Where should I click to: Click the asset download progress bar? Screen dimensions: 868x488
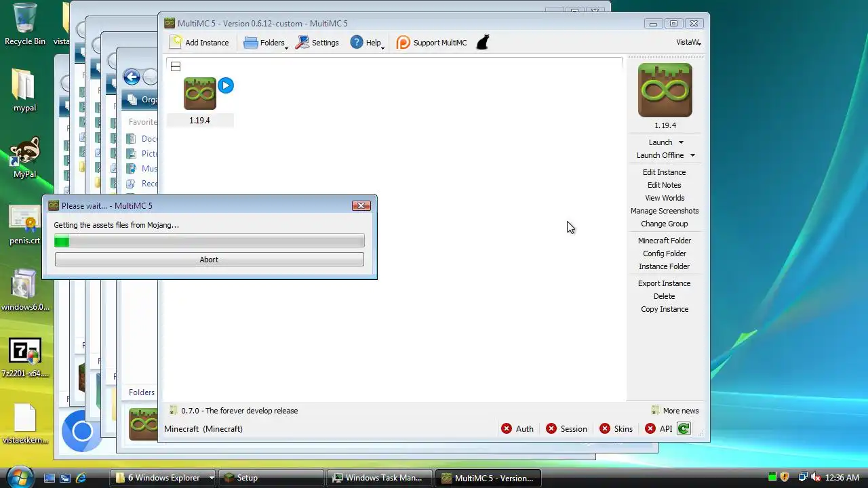[x=209, y=241]
